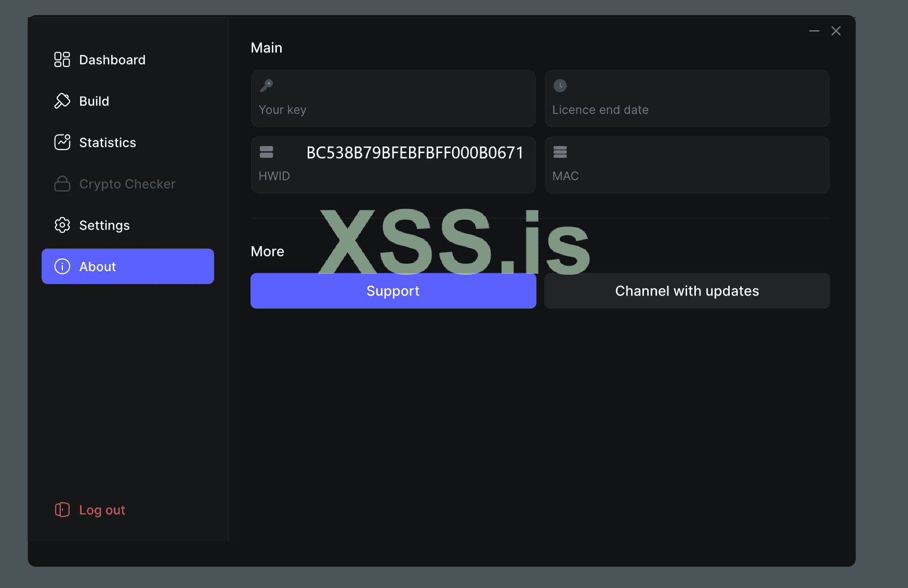Image resolution: width=908 pixels, height=588 pixels.
Task: Open Statistics via its chart icon
Action: click(x=62, y=142)
